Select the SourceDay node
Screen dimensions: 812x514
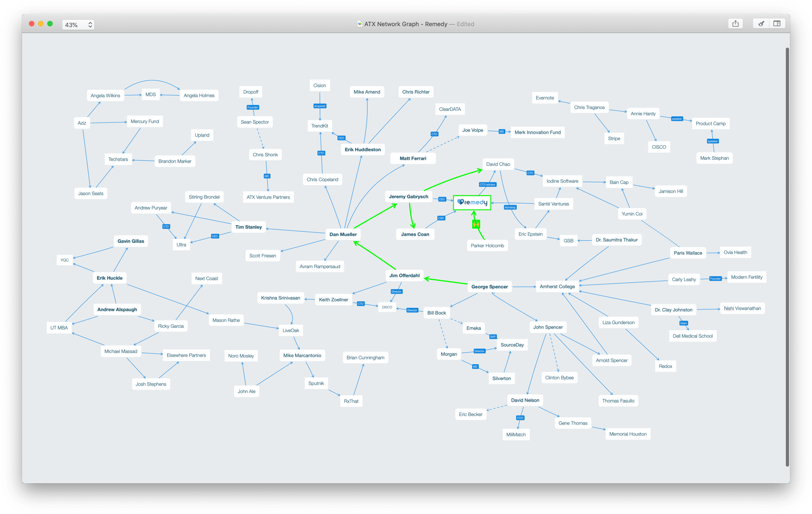[512, 345]
